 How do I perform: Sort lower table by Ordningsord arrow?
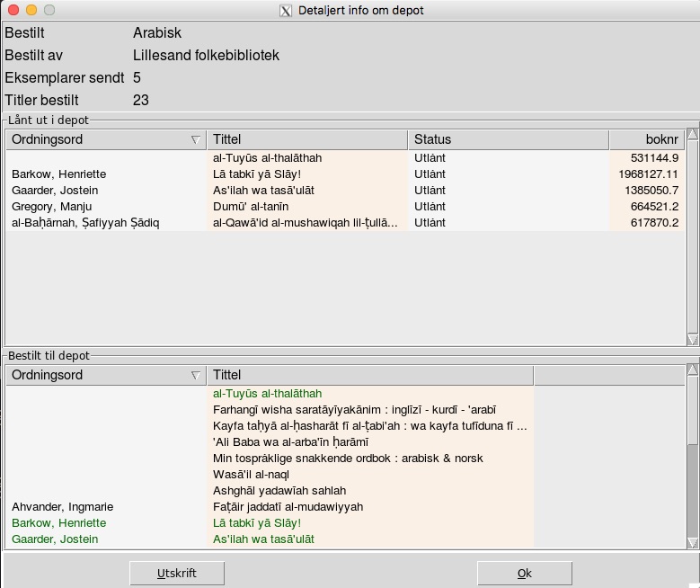195,376
